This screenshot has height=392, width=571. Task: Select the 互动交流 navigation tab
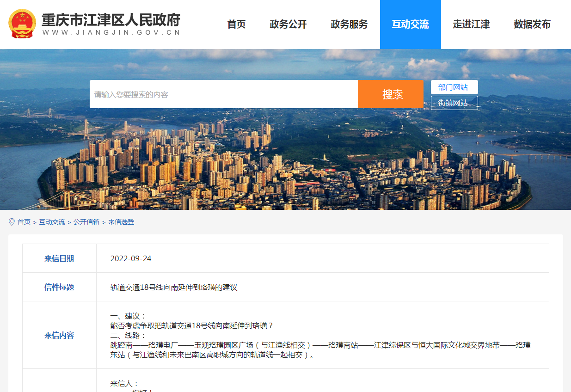point(410,24)
